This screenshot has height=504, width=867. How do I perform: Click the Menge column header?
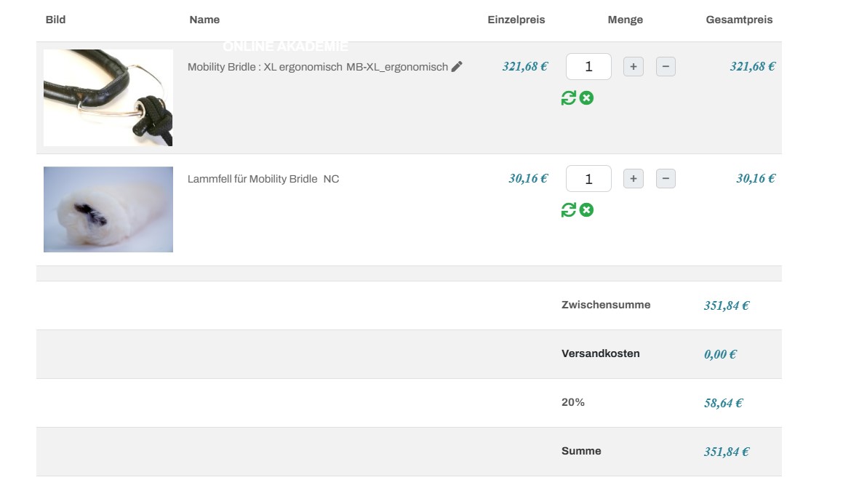point(626,20)
